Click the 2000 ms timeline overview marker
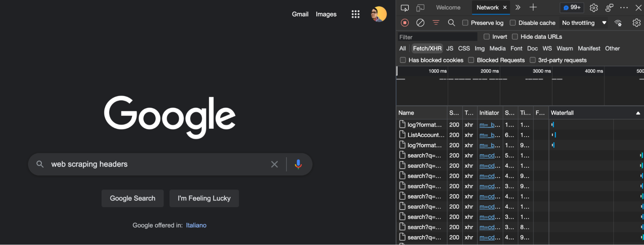 (x=490, y=71)
